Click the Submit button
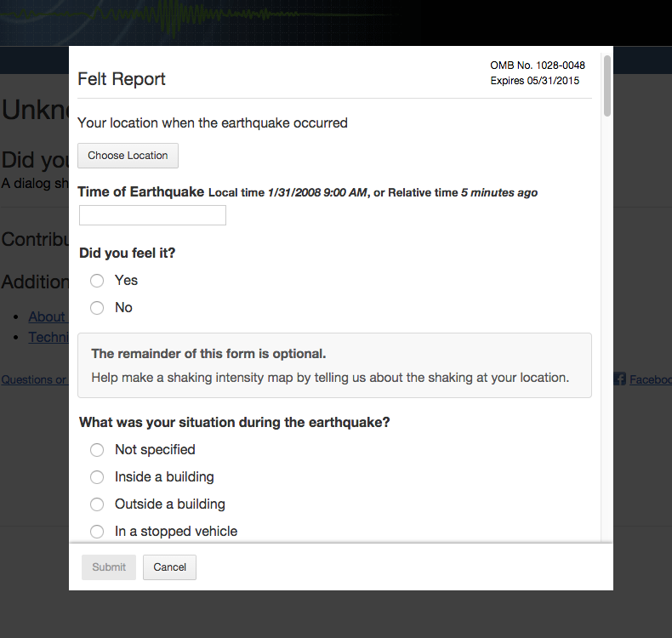Screen dimensions: 672x638 (109, 567)
